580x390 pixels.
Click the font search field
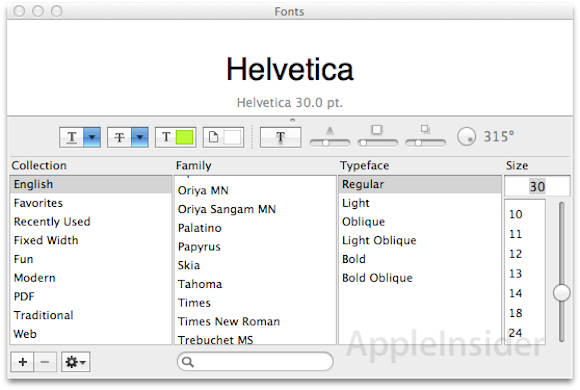click(255, 362)
